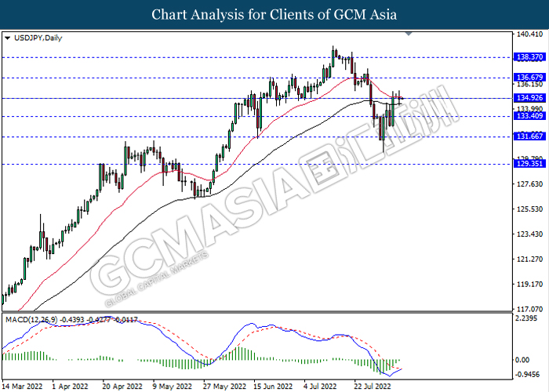Click the 20 Apr 2022 date label
This screenshot has height=392, width=549.
(122, 387)
